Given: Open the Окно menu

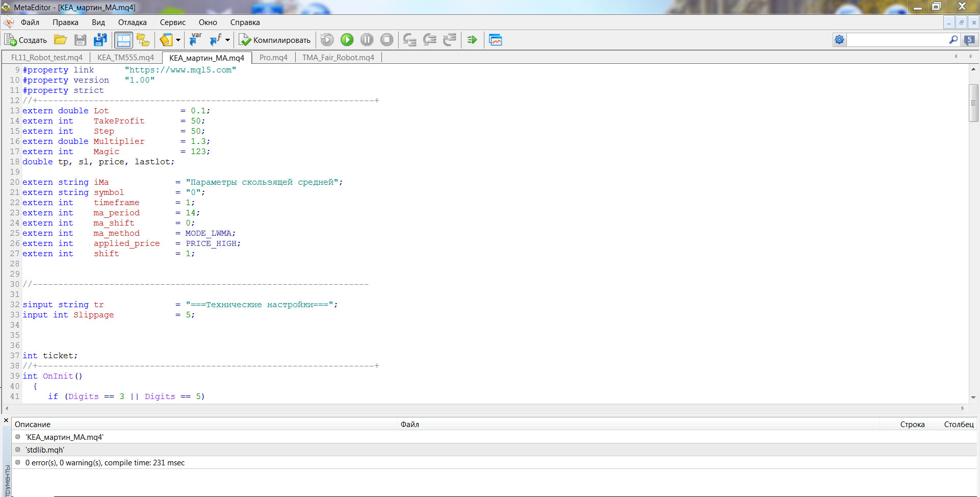Looking at the screenshot, I should click(x=208, y=22).
